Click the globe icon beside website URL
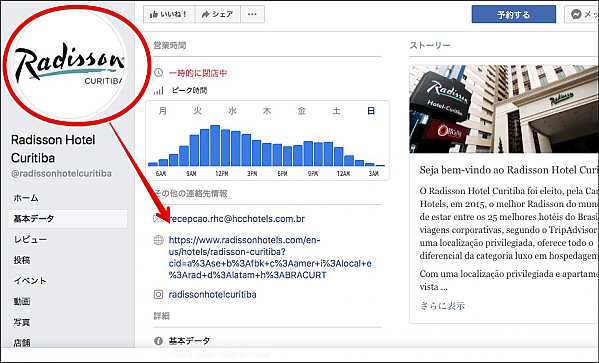The image size is (599, 363). click(158, 240)
